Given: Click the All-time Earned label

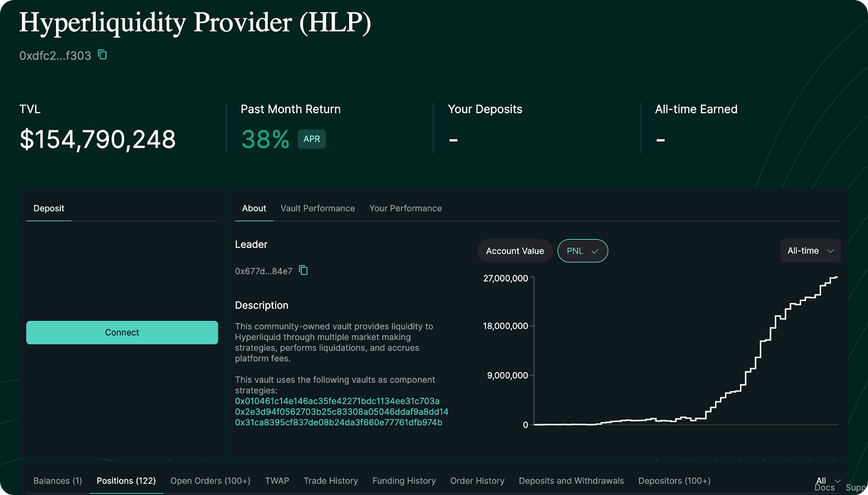Looking at the screenshot, I should tap(696, 109).
